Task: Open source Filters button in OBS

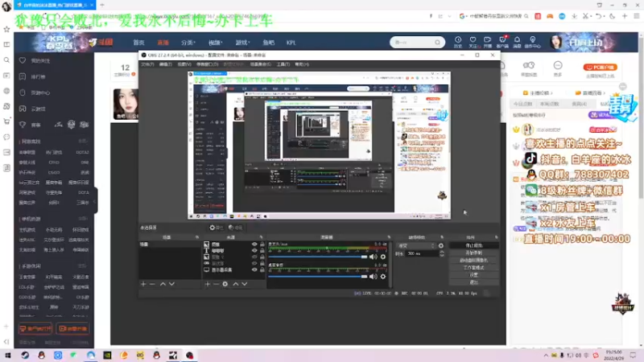Action: (x=235, y=228)
